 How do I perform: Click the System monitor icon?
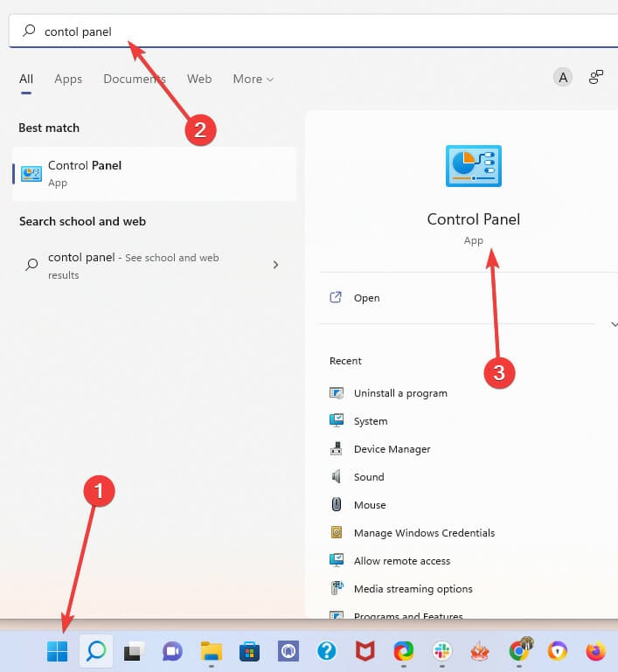337,420
